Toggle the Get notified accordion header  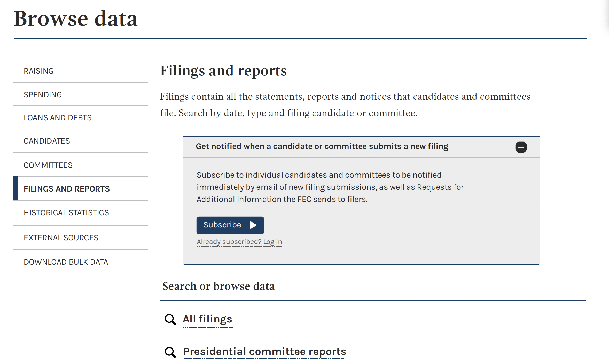pos(362,147)
